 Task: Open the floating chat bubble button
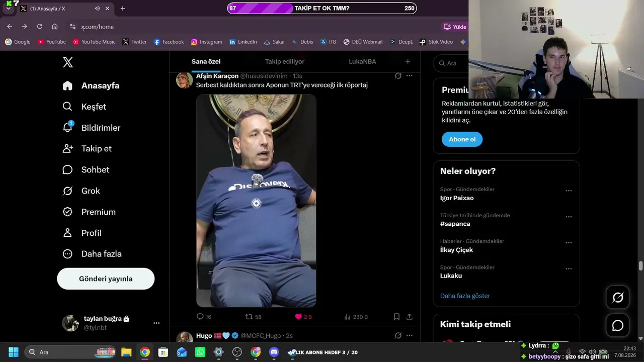(x=618, y=326)
